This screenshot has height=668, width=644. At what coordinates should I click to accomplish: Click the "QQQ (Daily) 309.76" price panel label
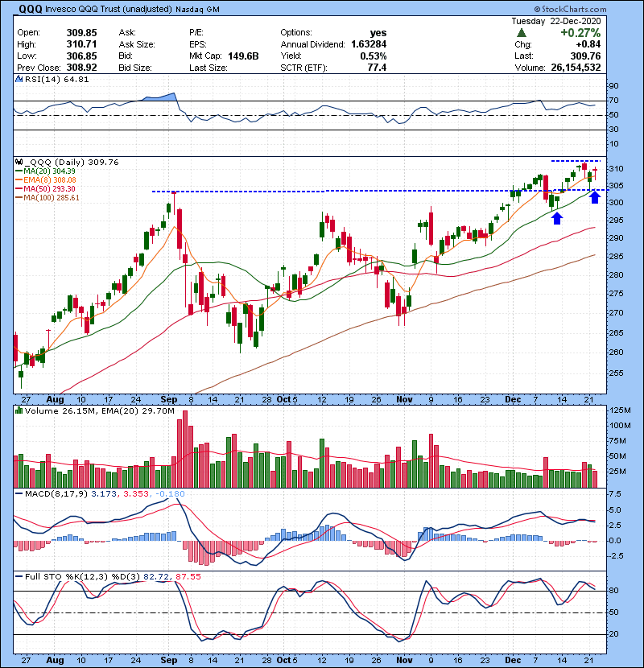[71, 163]
